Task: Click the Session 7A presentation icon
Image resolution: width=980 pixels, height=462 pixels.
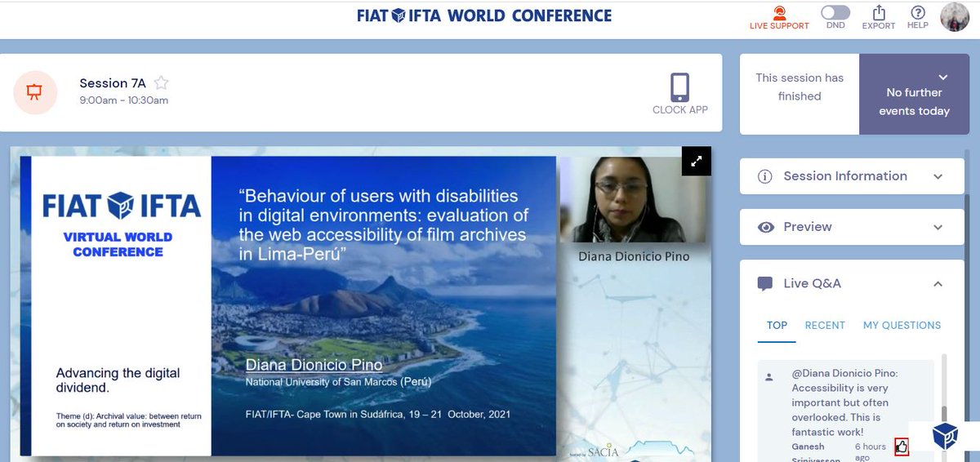Action: pyautogui.click(x=35, y=92)
